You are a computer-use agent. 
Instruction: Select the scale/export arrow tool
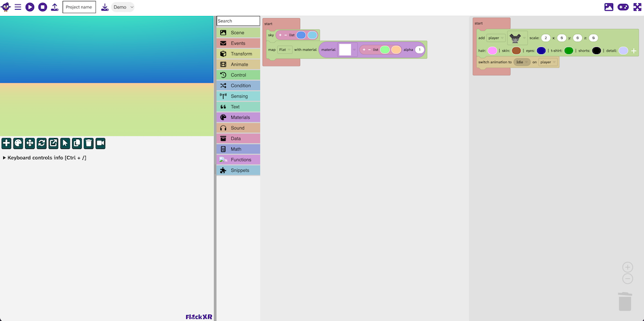point(53,143)
